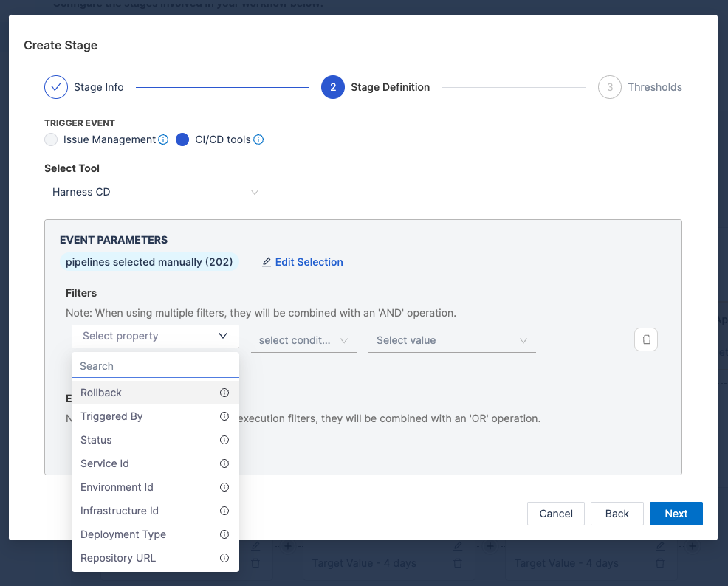Open the Harness CD tool dropdown
This screenshot has height=586, width=728.
click(155, 192)
